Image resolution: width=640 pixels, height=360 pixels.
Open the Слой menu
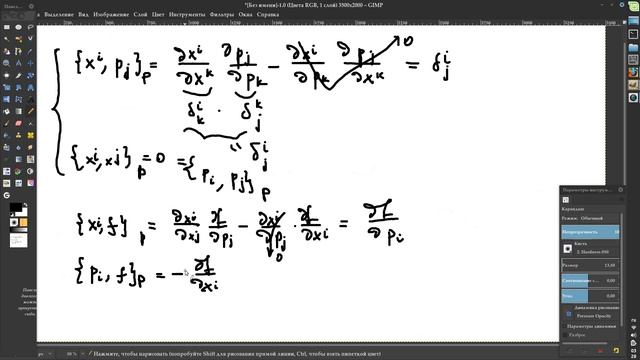click(x=140, y=14)
